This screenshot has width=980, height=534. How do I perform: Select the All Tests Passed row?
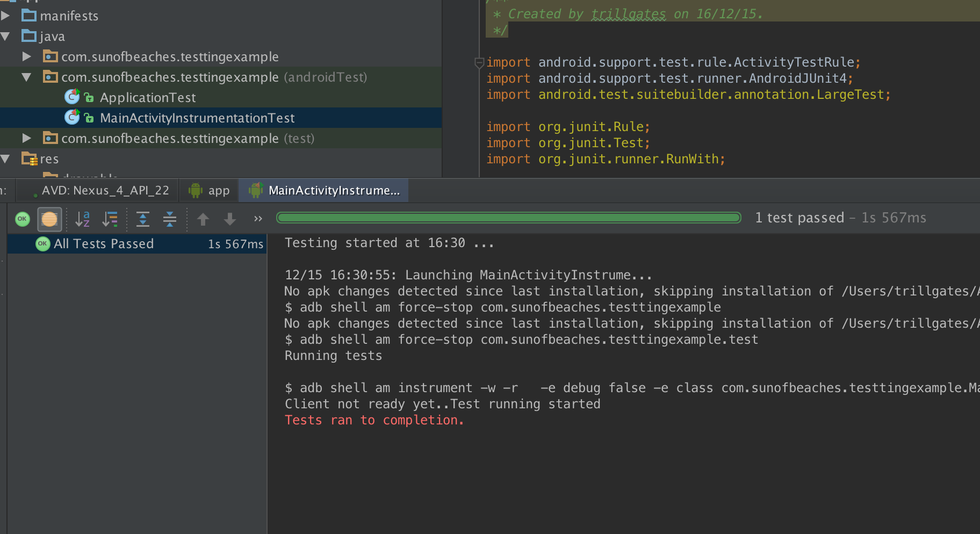coord(137,244)
